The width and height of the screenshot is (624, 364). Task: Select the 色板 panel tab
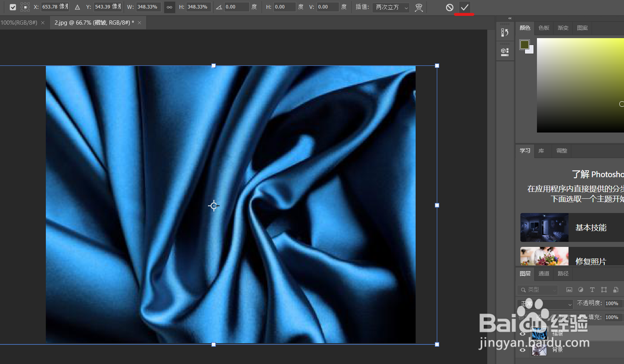544,28
